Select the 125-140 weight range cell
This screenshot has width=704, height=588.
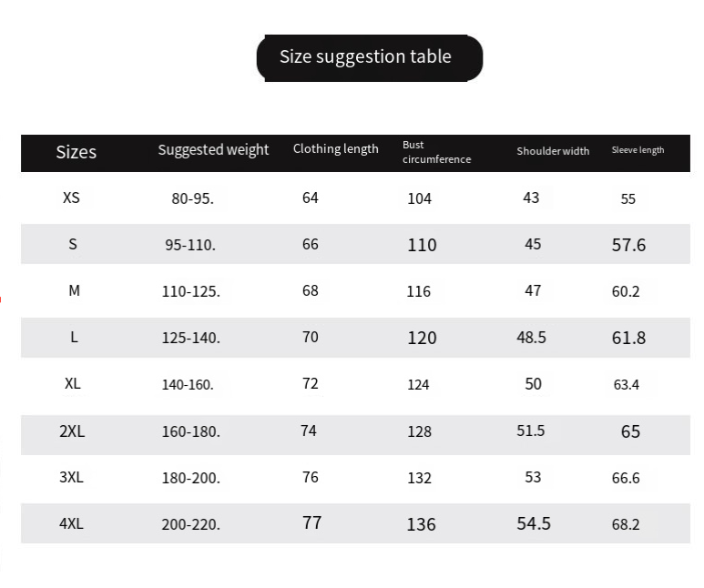[191, 338]
